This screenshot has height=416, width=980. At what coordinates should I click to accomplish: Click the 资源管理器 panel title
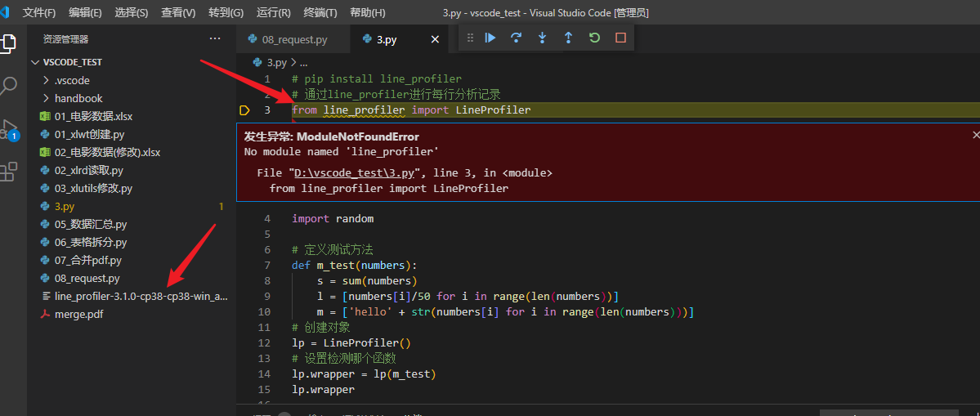(x=65, y=39)
